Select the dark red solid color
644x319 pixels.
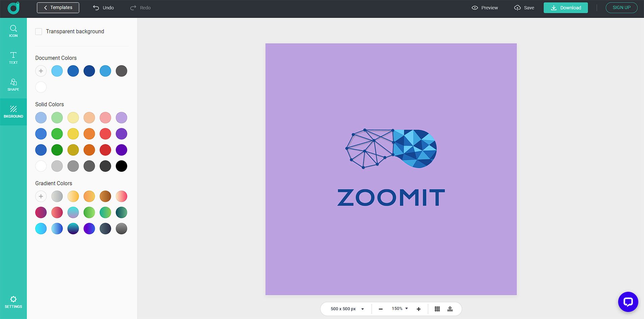click(105, 150)
